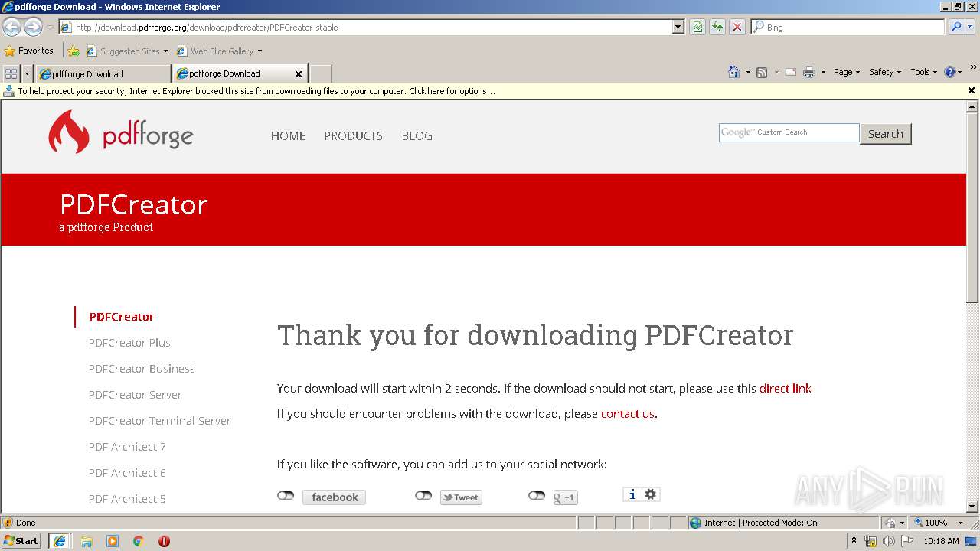Image resolution: width=980 pixels, height=551 pixels.
Task: Select the second pdfforge Download tab
Action: [234, 73]
